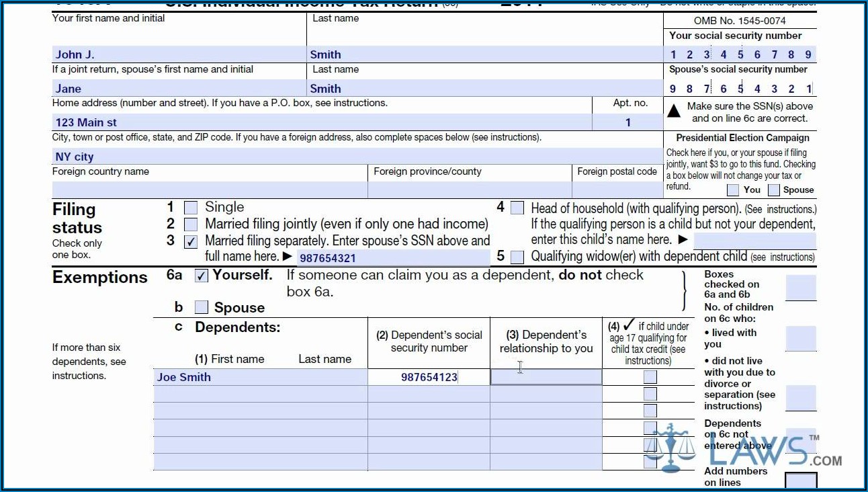Click the city field containing NY city
Screen dimensions: 868x492
356,157
